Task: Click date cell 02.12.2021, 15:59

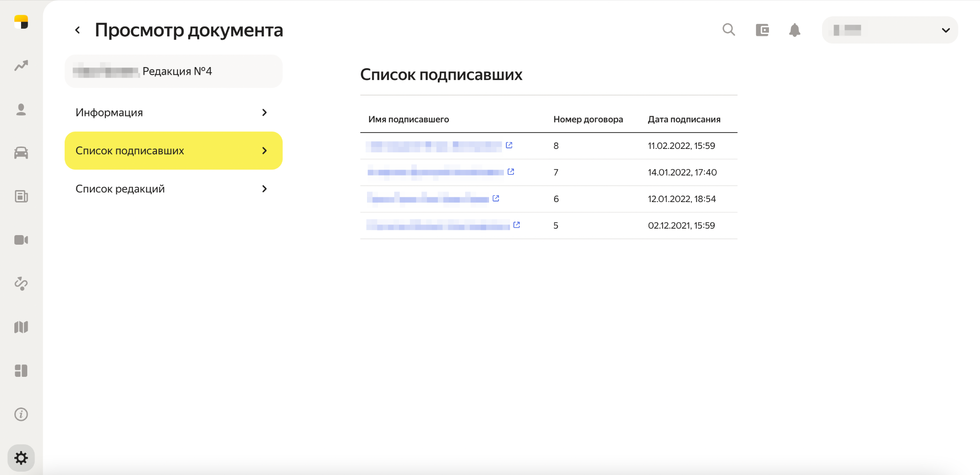Action: 681,226
